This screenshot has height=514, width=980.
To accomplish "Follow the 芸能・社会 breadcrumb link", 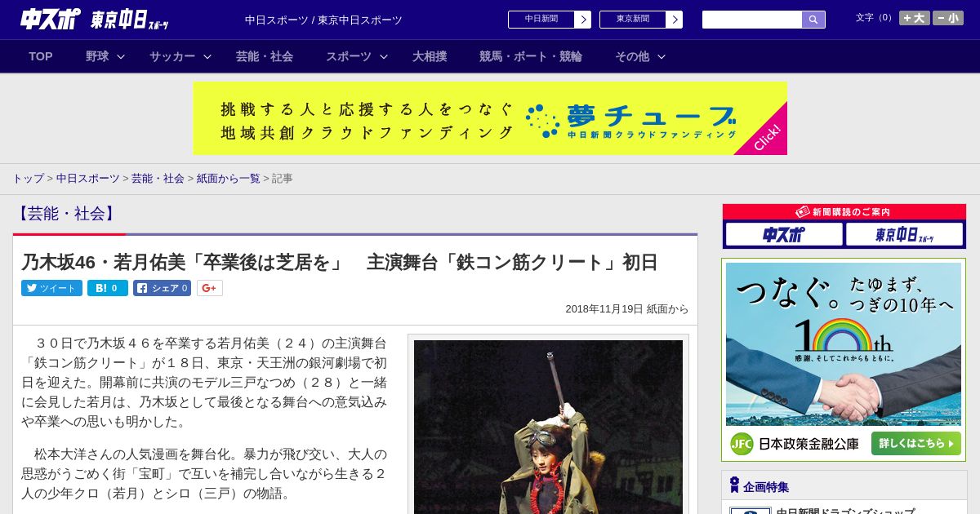I will tap(158, 178).
